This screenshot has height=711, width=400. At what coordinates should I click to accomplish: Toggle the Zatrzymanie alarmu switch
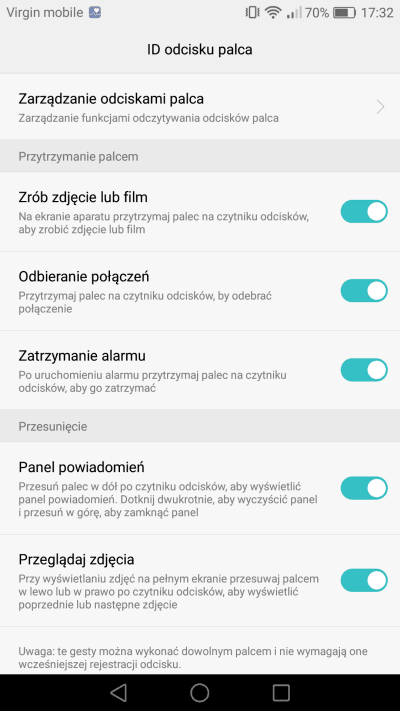364,370
